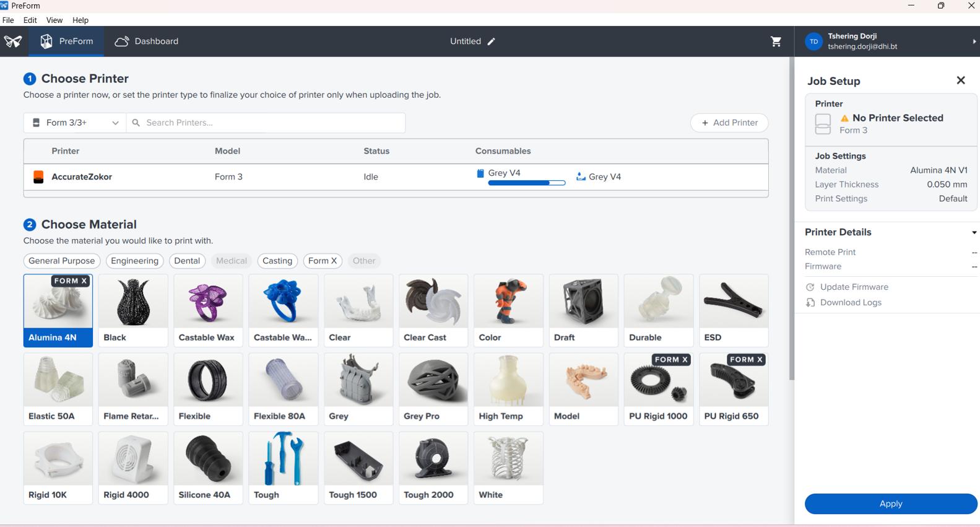The height and width of the screenshot is (527, 980).
Task: Click the Untitled job name
Action: pyautogui.click(x=466, y=41)
